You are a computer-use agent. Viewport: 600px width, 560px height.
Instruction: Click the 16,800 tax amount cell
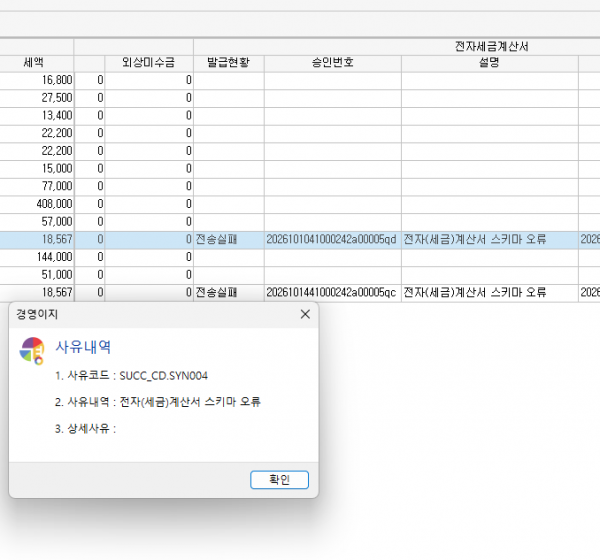click(x=37, y=80)
